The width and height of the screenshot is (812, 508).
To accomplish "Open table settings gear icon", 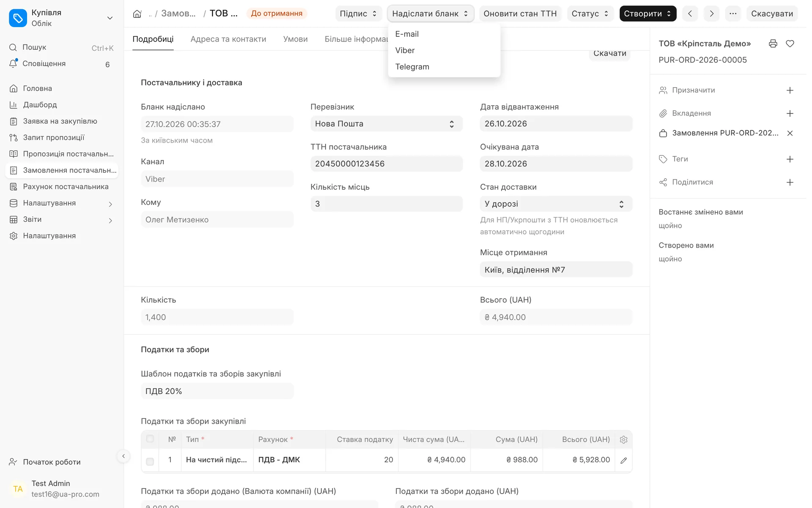I will [623, 439].
